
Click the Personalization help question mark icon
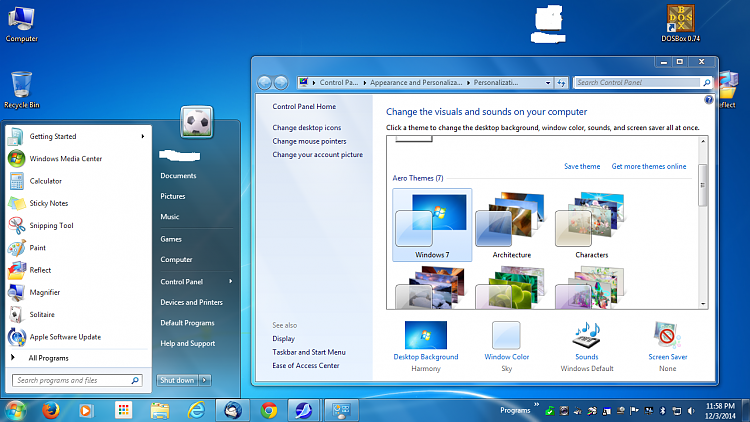[708, 100]
